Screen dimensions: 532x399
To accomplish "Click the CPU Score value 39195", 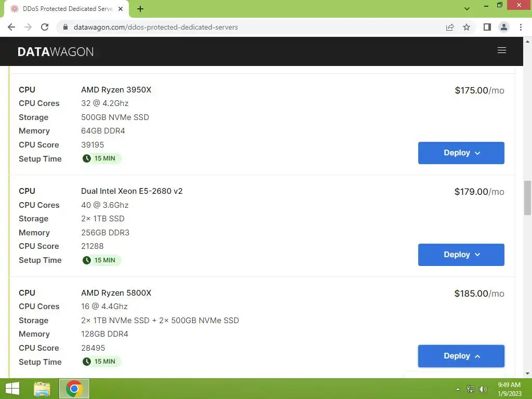I will [92, 145].
